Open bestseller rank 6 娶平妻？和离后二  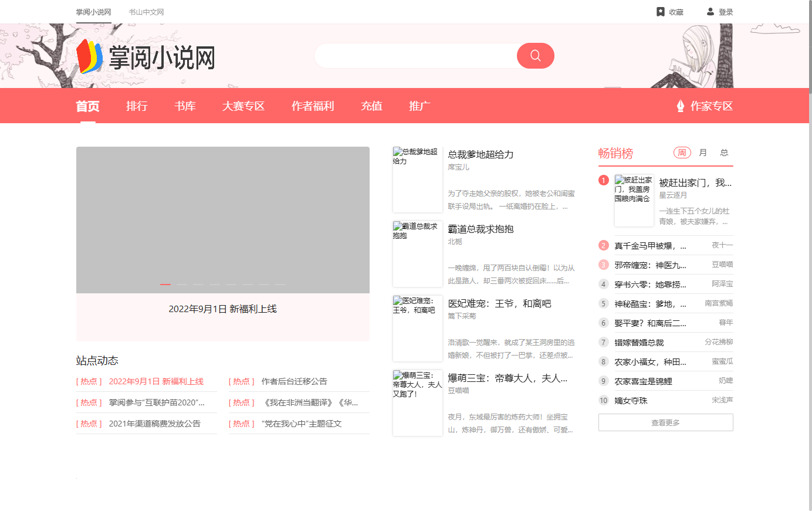tap(650, 323)
